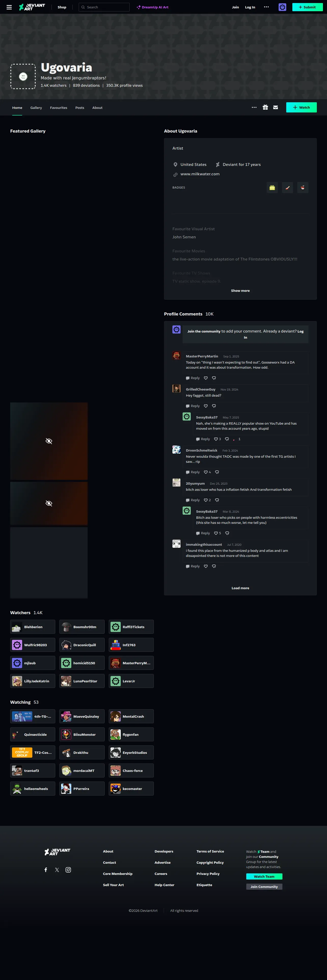View the yellow cake badge
Image resolution: width=327 pixels, height=980 pixels.
click(272, 188)
